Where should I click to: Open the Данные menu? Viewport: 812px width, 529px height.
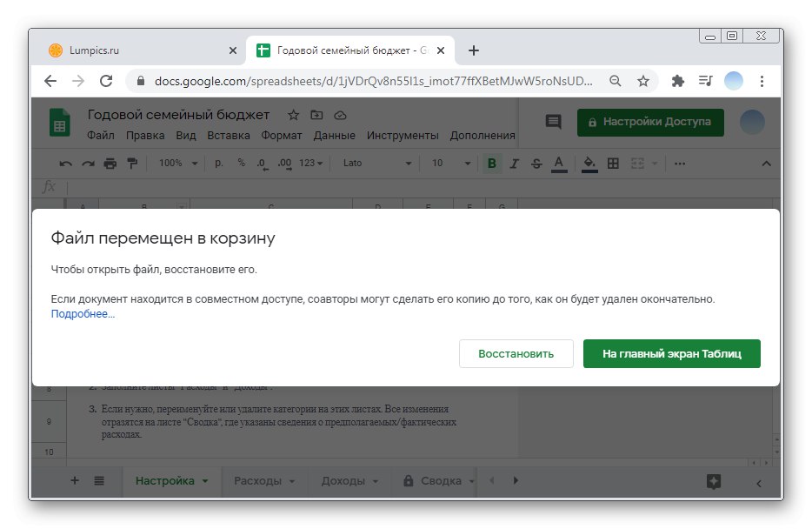336,135
